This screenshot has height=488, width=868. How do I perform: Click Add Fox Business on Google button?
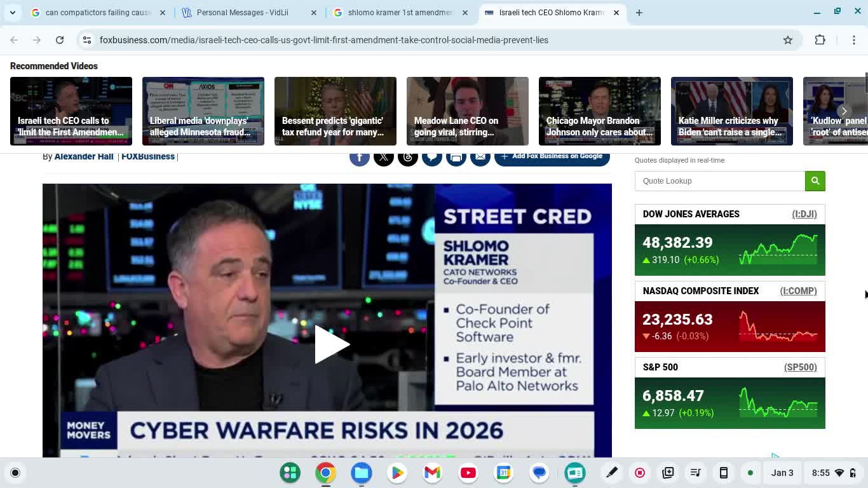pos(552,156)
